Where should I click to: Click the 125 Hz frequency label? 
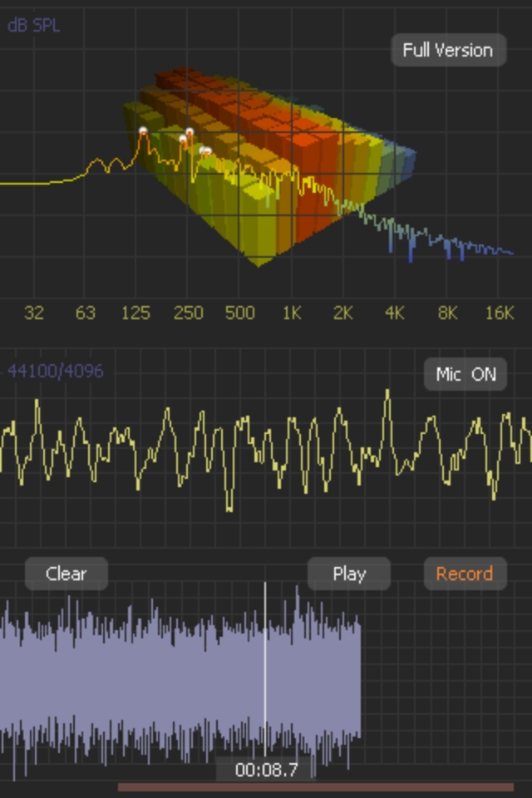tap(135, 313)
